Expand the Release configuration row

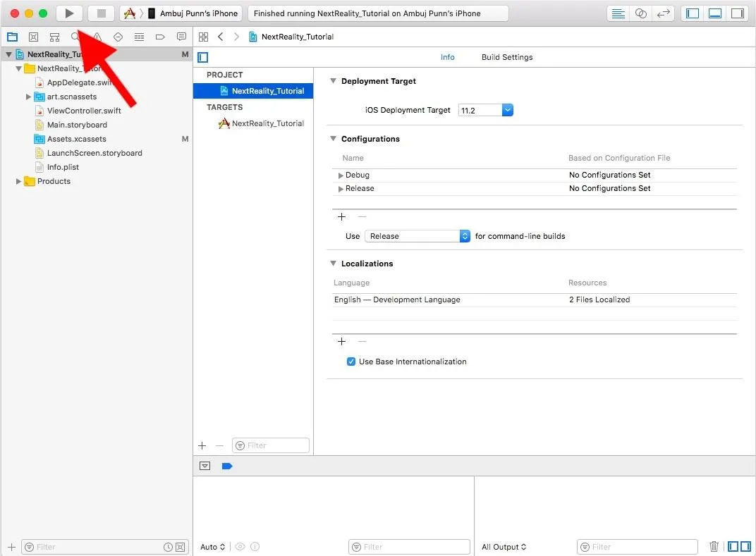[x=341, y=189]
